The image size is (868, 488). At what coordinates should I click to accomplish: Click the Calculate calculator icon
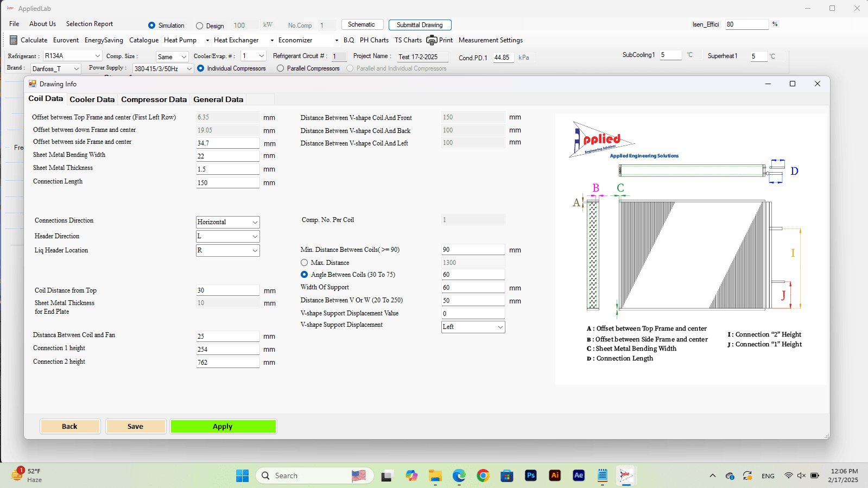tap(14, 40)
